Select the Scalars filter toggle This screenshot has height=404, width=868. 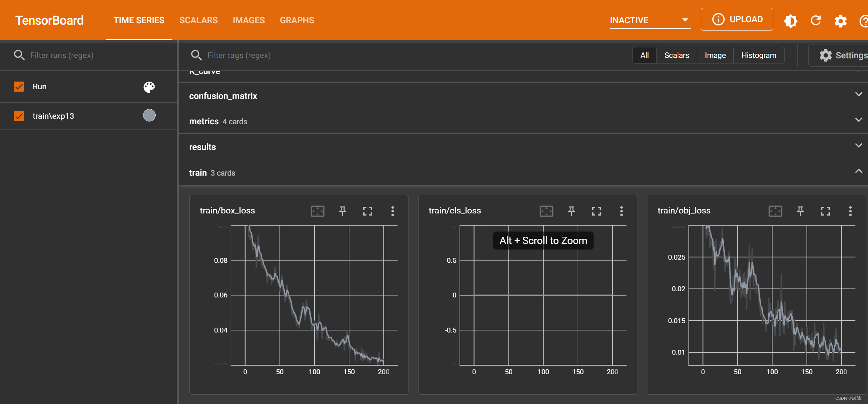[676, 55]
